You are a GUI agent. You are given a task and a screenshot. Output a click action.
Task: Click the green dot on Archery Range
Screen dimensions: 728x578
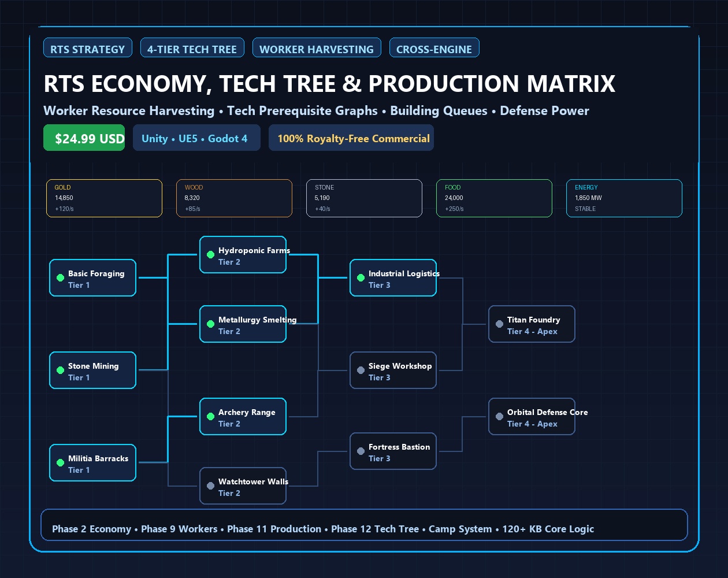point(210,417)
